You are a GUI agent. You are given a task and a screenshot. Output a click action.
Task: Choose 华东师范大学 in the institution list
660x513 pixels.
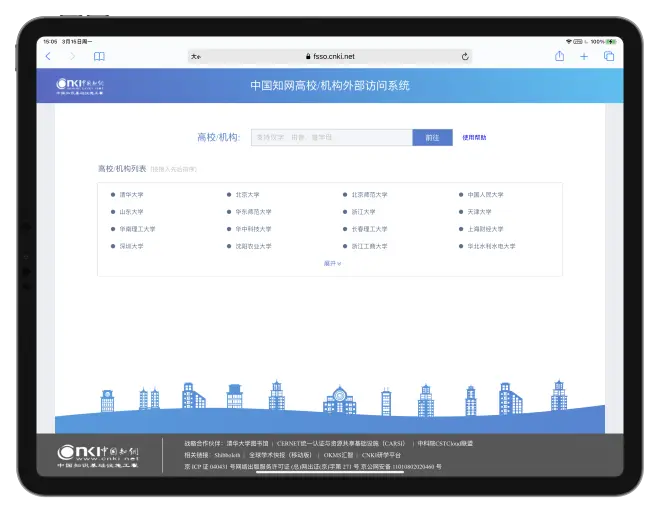point(253,212)
